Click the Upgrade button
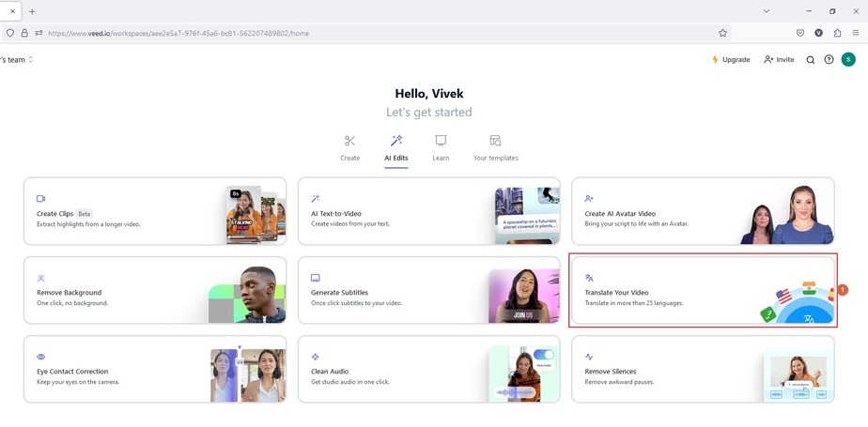 pos(731,60)
